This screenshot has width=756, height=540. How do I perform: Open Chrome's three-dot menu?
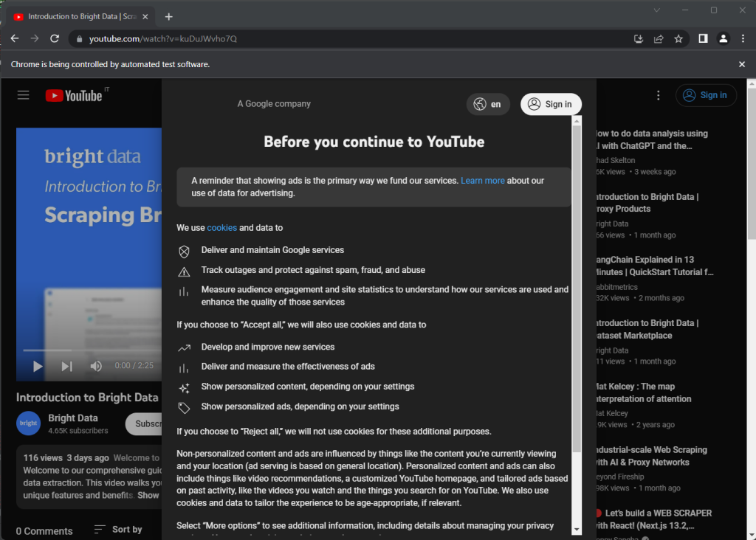coord(743,38)
